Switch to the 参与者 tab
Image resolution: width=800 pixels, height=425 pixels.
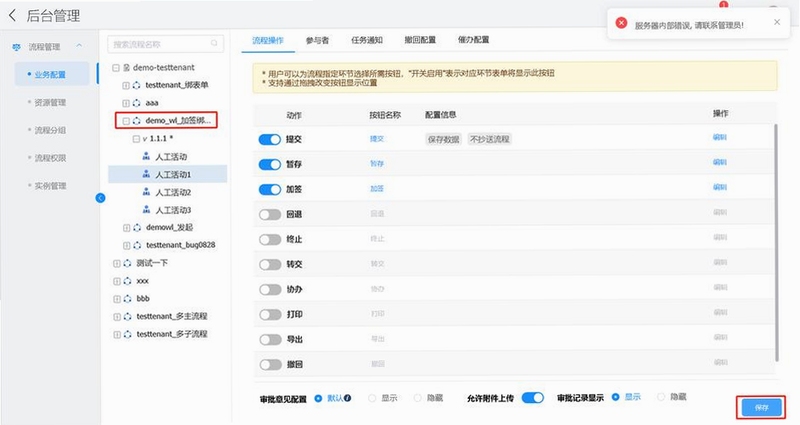[317, 40]
